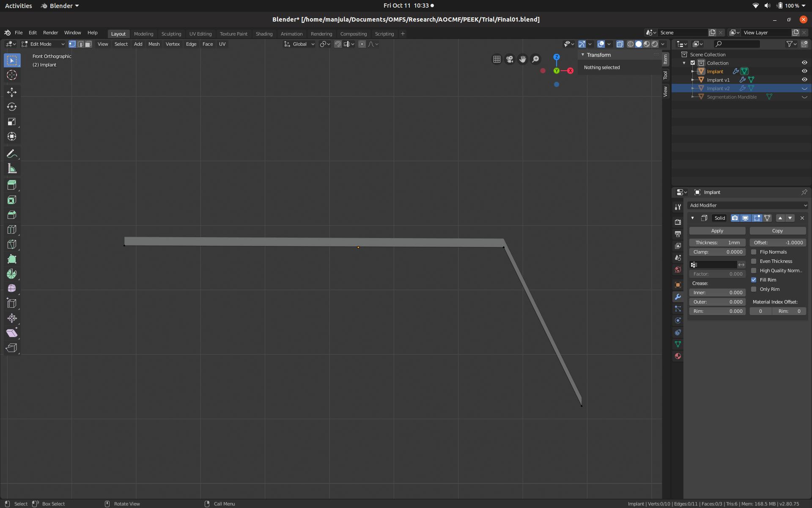Hide the Implant v1 object
812x508 pixels.
point(804,80)
